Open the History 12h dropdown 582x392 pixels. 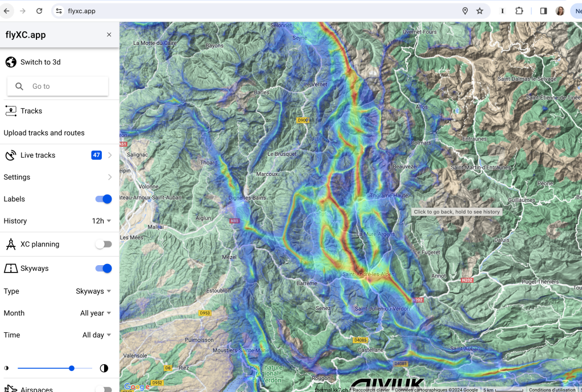click(x=101, y=221)
